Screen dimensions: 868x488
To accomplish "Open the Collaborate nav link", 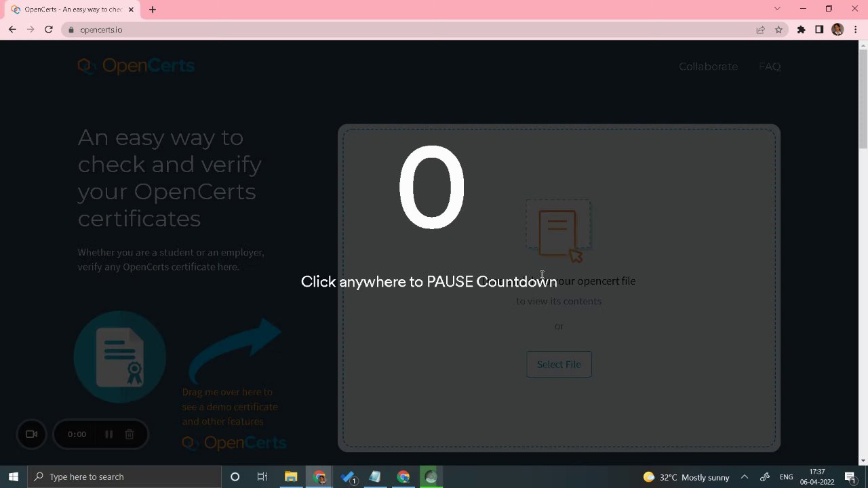I will (x=708, y=66).
